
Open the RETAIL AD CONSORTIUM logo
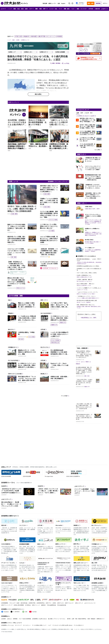pyautogui.click(x=45, y=559)
